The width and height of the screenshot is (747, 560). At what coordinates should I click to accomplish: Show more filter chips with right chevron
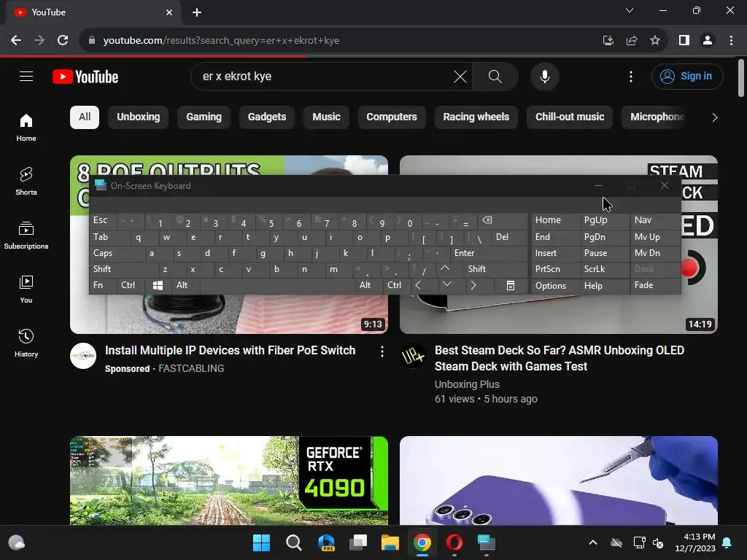pos(714,117)
